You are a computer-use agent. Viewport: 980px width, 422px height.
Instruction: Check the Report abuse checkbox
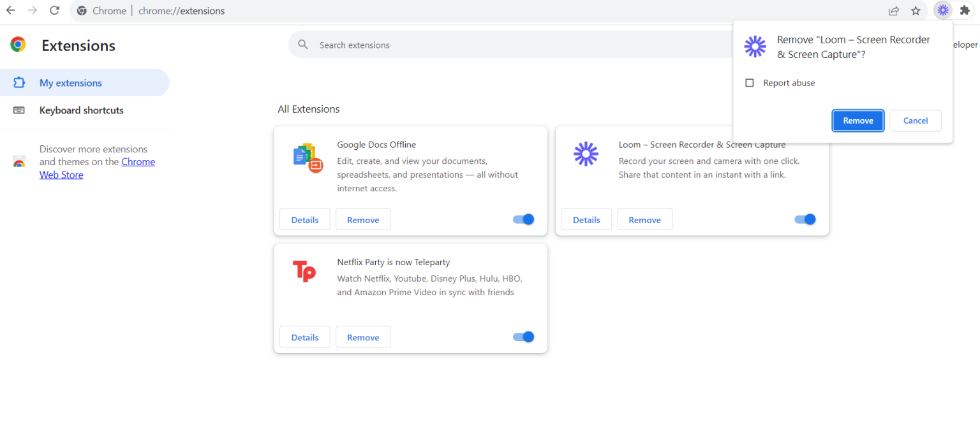click(x=750, y=83)
